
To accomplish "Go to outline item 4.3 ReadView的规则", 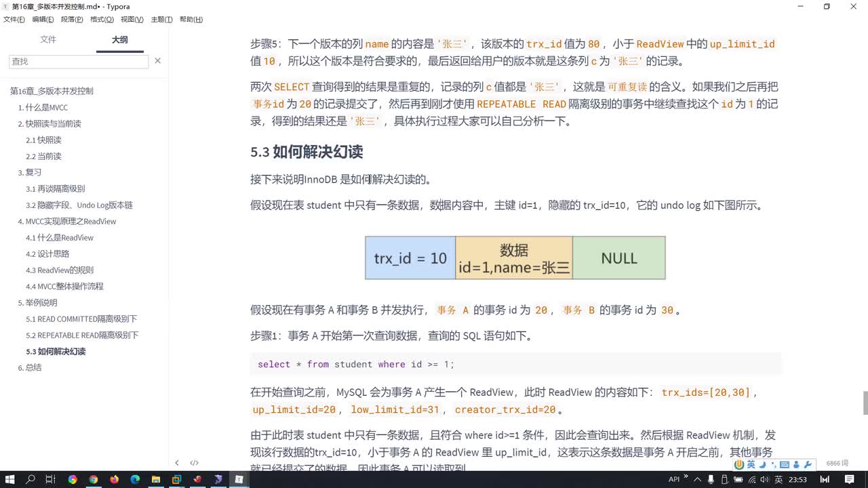I will 60,270.
